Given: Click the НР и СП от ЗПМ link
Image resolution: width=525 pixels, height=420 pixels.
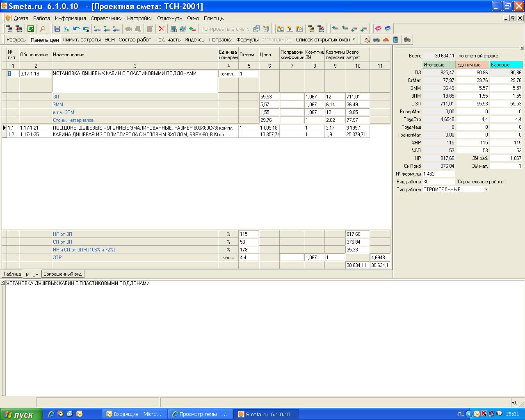Looking at the screenshot, I should (84, 250).
